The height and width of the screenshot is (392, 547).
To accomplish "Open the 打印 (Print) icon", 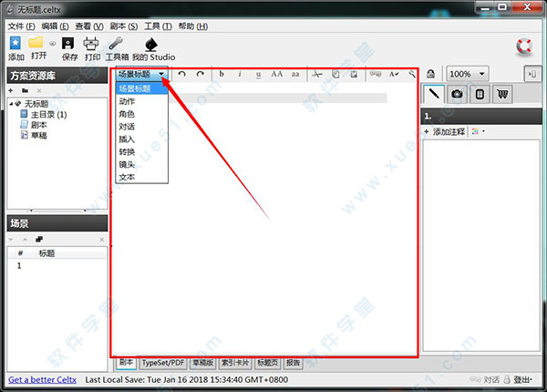I will point(92,44).
